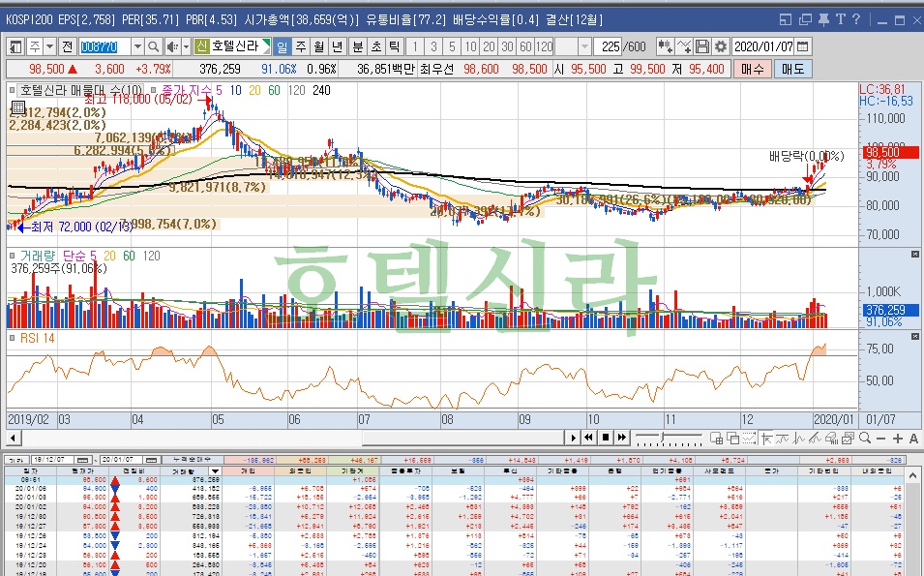Switch to yearly 년 chart period
Screen dimensions: 924x576
coord(337,46)
